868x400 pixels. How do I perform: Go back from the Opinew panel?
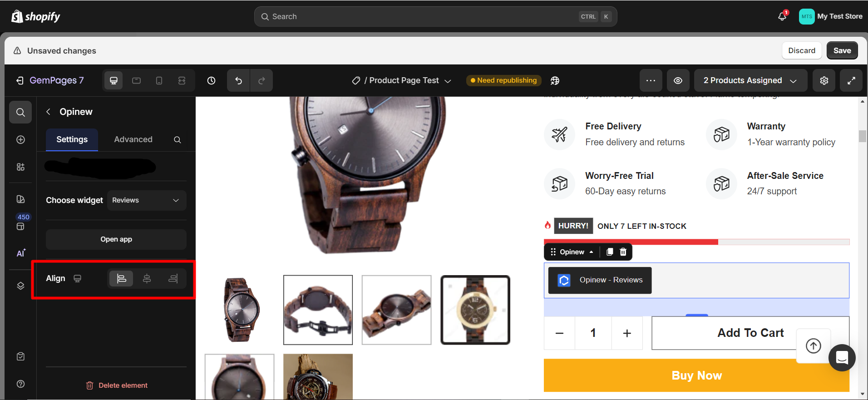pyautogui.click(x=48, y=112)
